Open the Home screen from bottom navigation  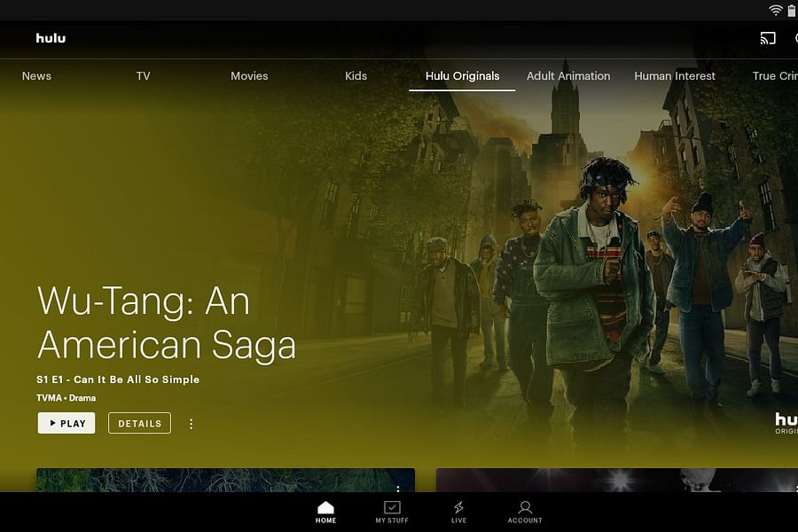(x=325, y=512)
